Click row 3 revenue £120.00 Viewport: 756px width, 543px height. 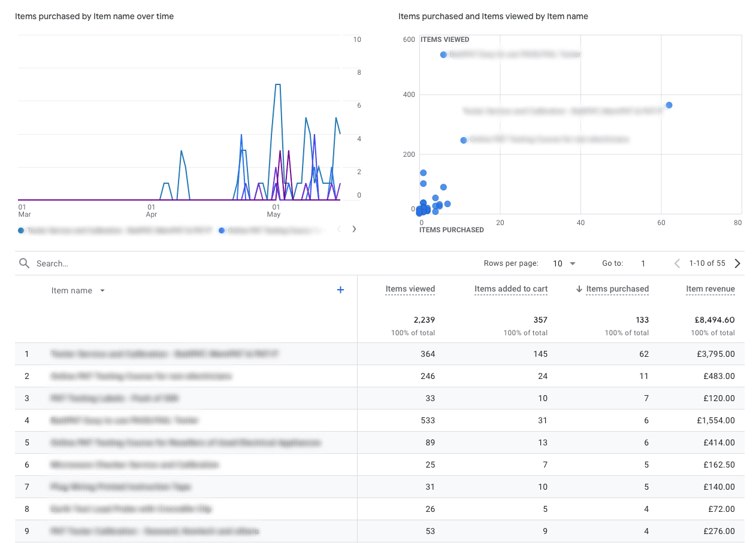click(x=718, y=398)
